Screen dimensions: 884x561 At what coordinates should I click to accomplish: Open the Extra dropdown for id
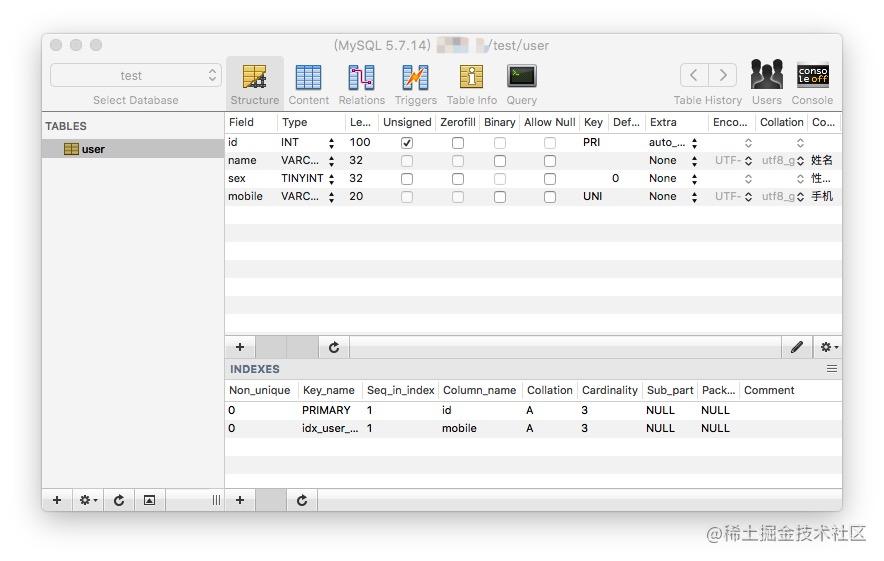click(694, 143)
